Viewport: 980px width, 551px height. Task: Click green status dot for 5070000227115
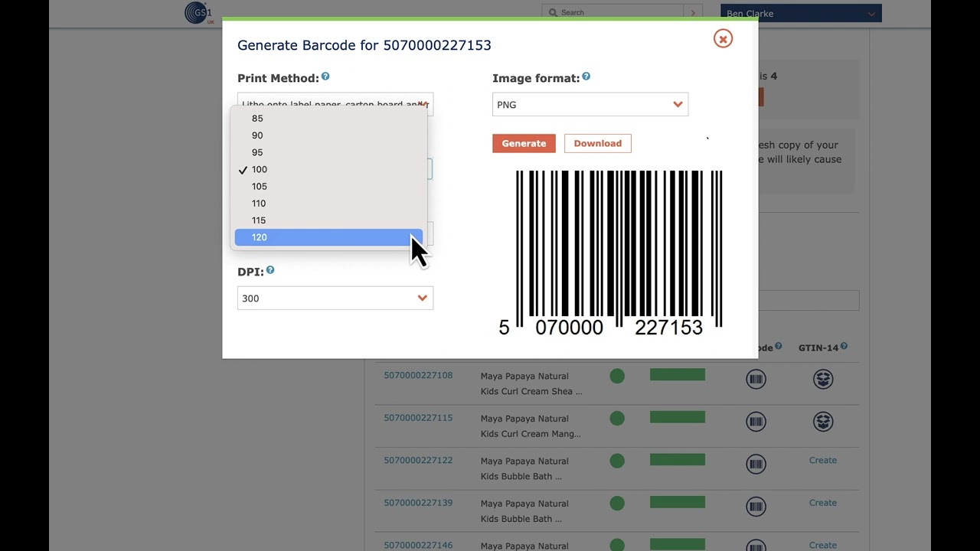[x=617, y=419]
